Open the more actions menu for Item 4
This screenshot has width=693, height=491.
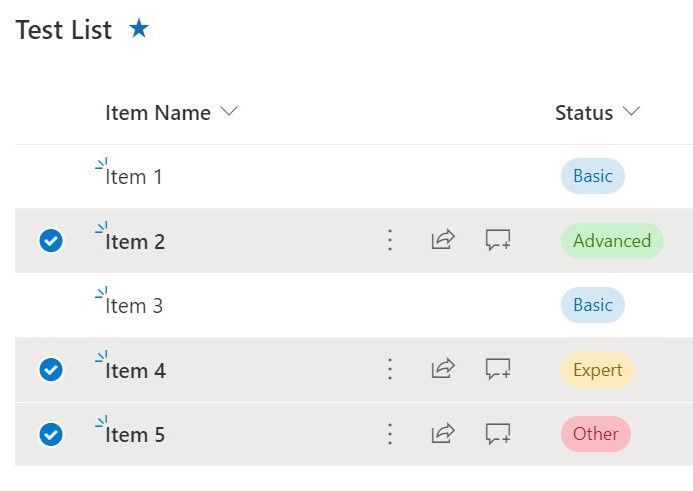(x=390, y=370)
